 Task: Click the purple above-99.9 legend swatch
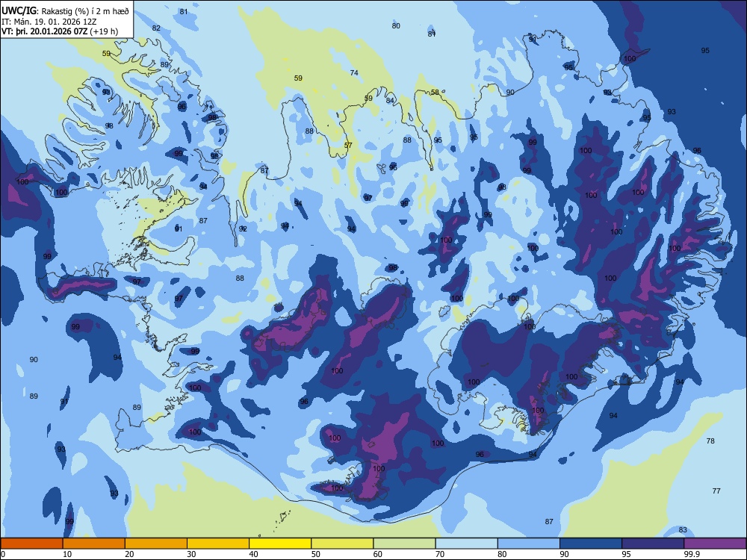(x=715, y=544)
